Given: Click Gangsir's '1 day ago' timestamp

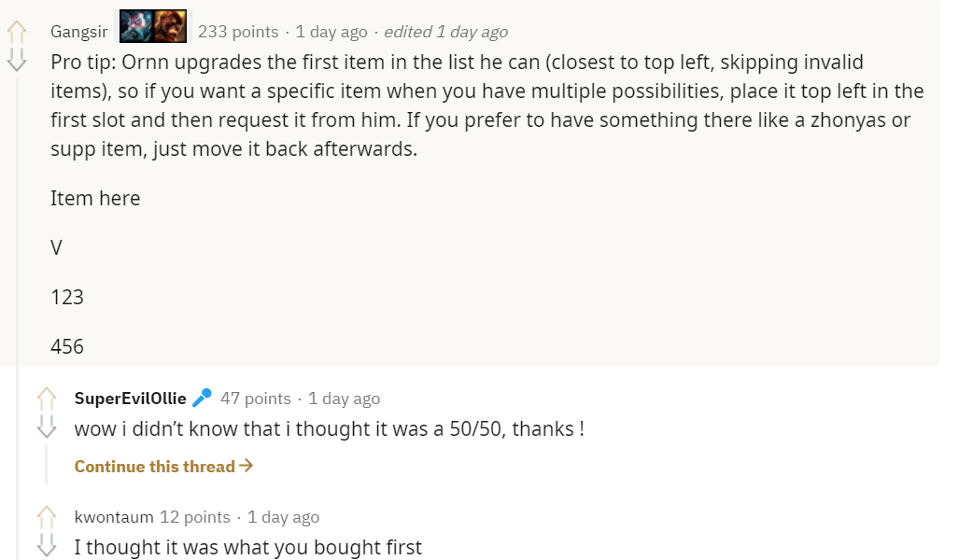Looking at the screenshot, I should tap(331, 32).
